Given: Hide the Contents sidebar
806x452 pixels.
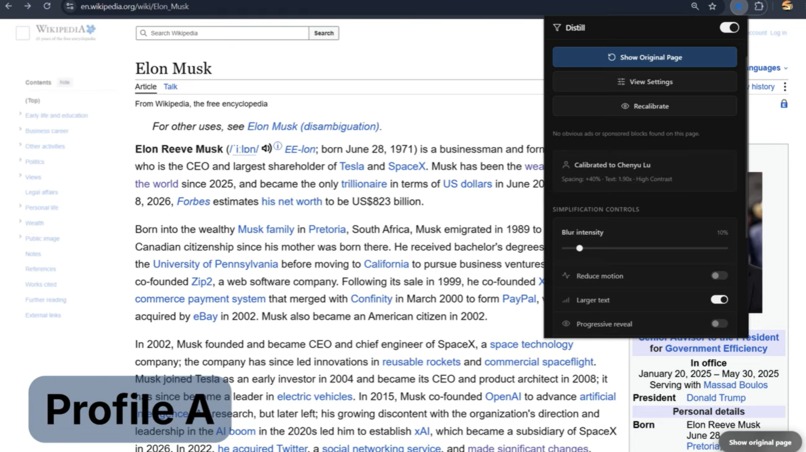Looking at the screenshot, I should (64, 82).
